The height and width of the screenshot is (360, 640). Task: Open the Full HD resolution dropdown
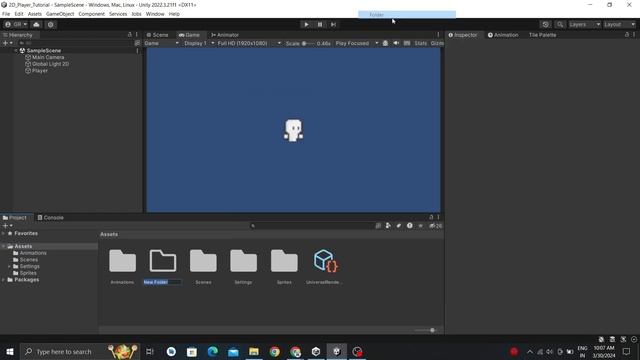coord(249,43)
